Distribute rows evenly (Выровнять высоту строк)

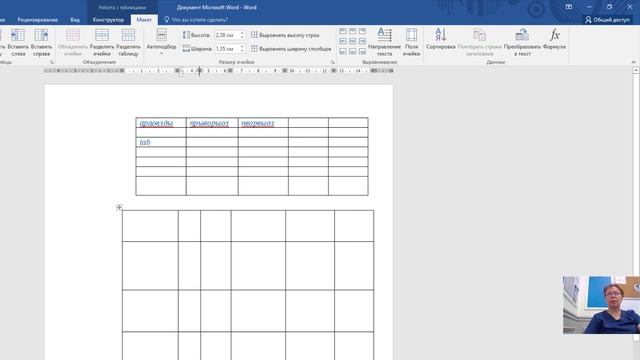285,35
